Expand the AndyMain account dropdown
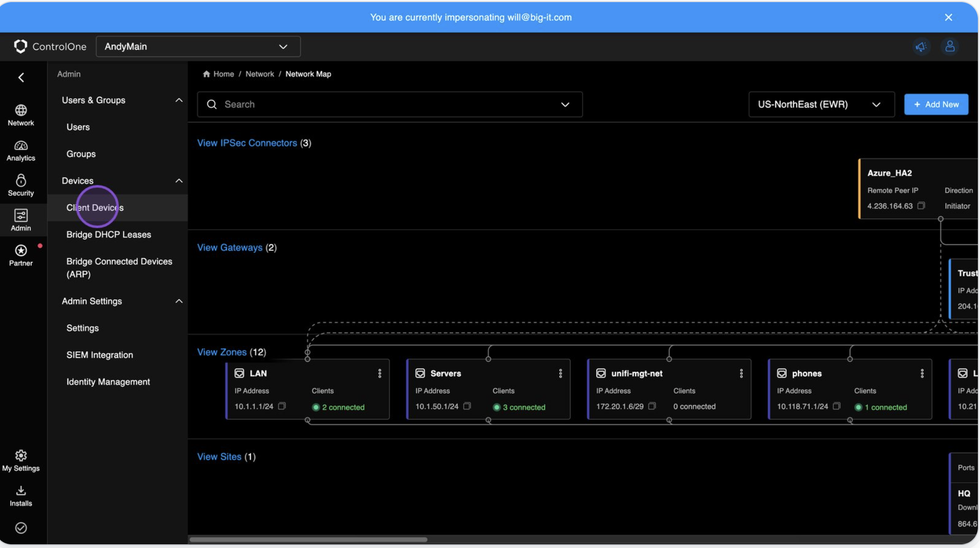Viewport: 980px width, 548px height. point(283,47)
